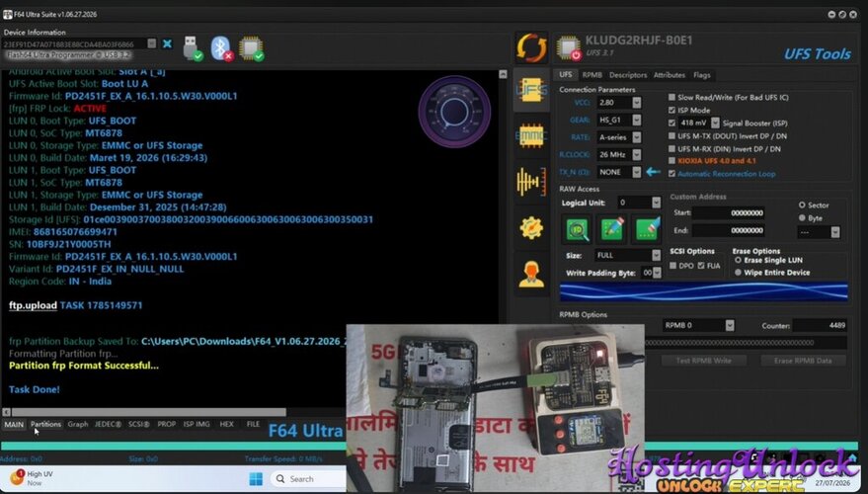
Task: Toggle the FUA SCSI option
Action: coord(701,266)
